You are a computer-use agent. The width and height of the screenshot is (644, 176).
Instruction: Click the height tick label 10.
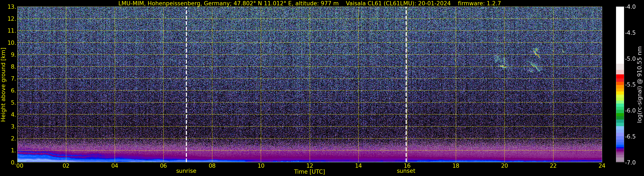coord(12,43)
